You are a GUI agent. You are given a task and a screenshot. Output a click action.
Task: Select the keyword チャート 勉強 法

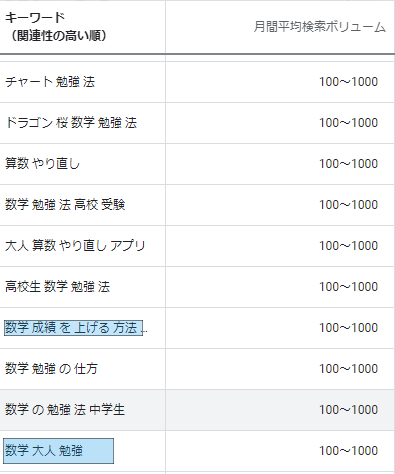50,82
